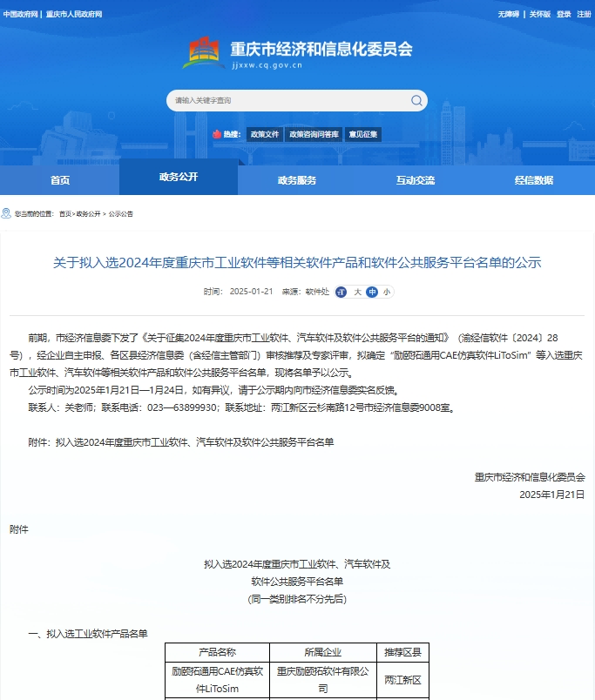Click the 意见征集 hot search tag

click(x=362, y=134)
